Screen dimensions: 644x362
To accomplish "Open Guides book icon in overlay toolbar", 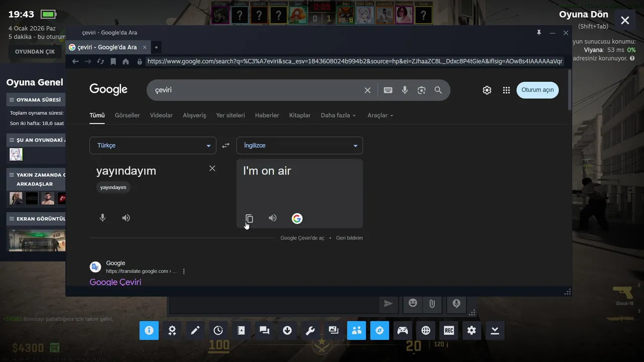I will click(x=241, y=330).
